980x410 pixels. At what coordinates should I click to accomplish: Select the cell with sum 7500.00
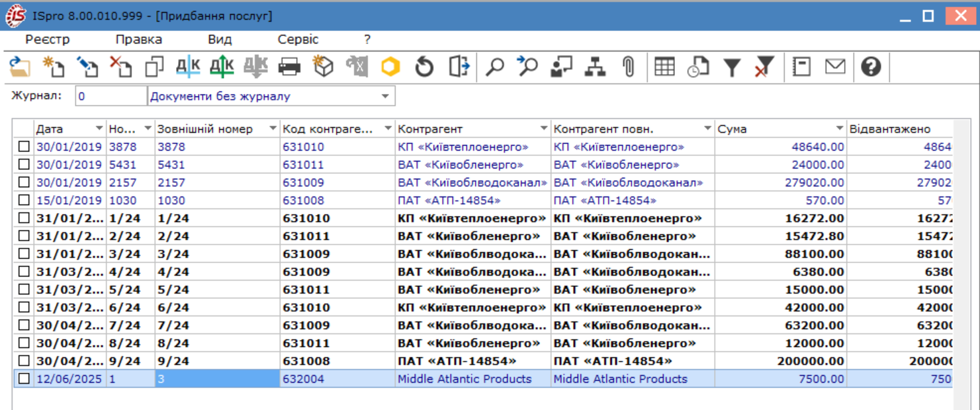pos(781,379)
